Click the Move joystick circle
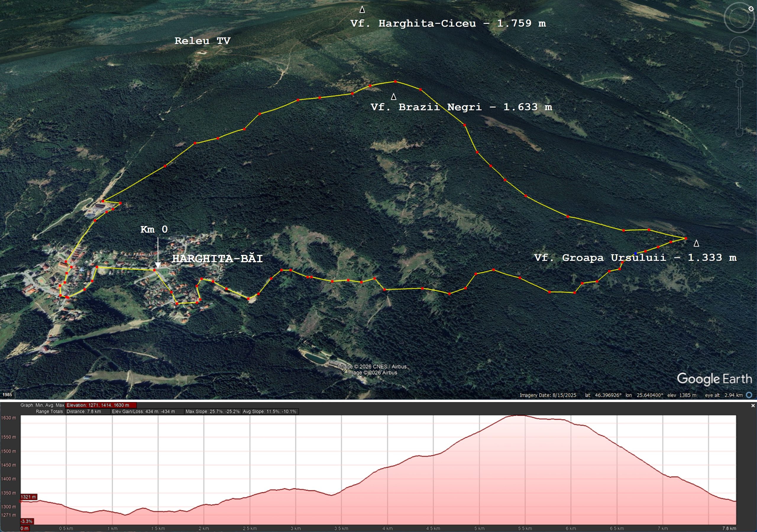757x532 pixels. [739, 46]
